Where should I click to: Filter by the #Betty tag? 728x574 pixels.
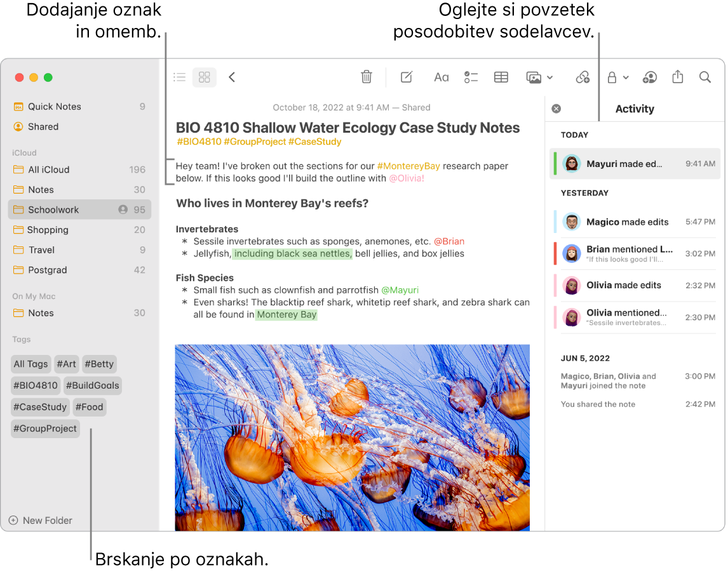coord(99,364)
